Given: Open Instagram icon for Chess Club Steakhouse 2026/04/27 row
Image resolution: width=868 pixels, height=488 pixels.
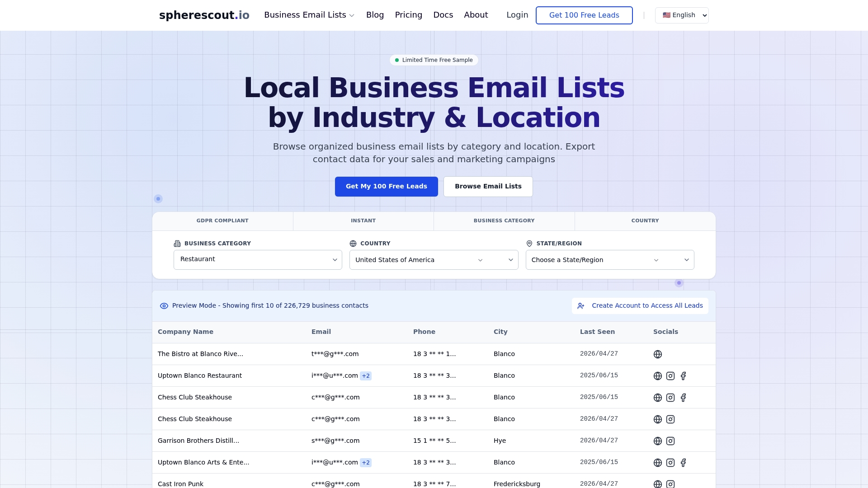Looking at the screenshot, I should coord(670,419).
